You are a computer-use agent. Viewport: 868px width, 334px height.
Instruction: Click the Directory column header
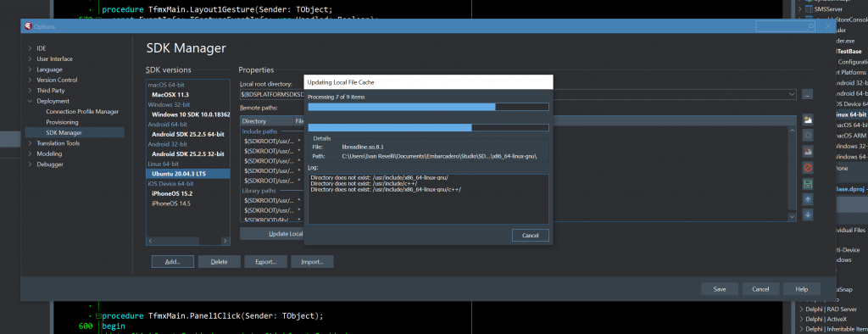point(266,120)
